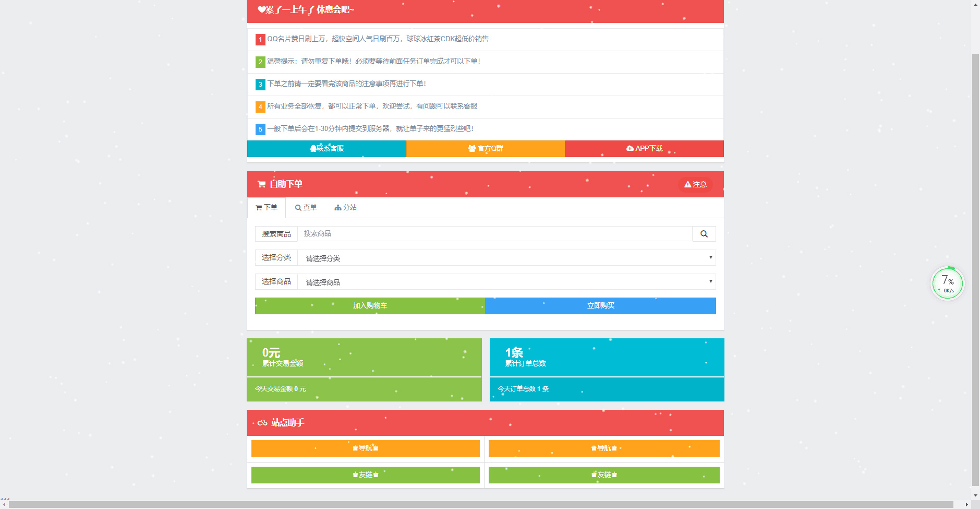Click the group icon on the 官方Q群 bar
The width and height of the screenshot is (980, 509).
[471, 149]
